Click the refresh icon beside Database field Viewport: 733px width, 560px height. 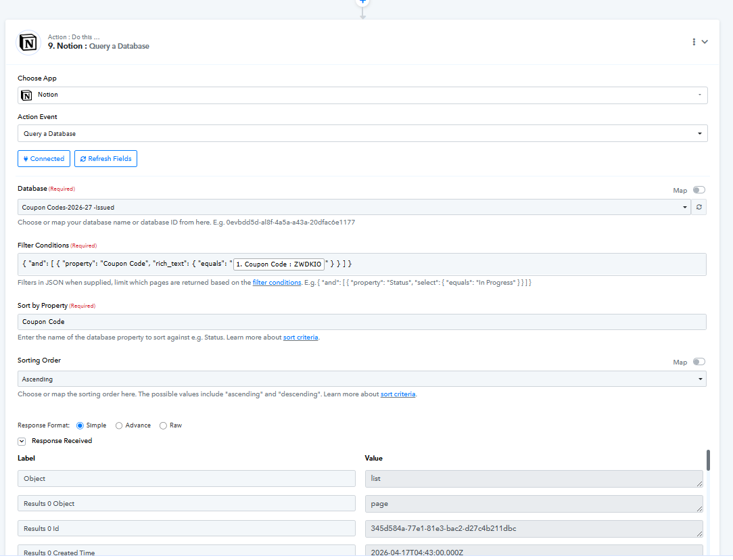699,207
